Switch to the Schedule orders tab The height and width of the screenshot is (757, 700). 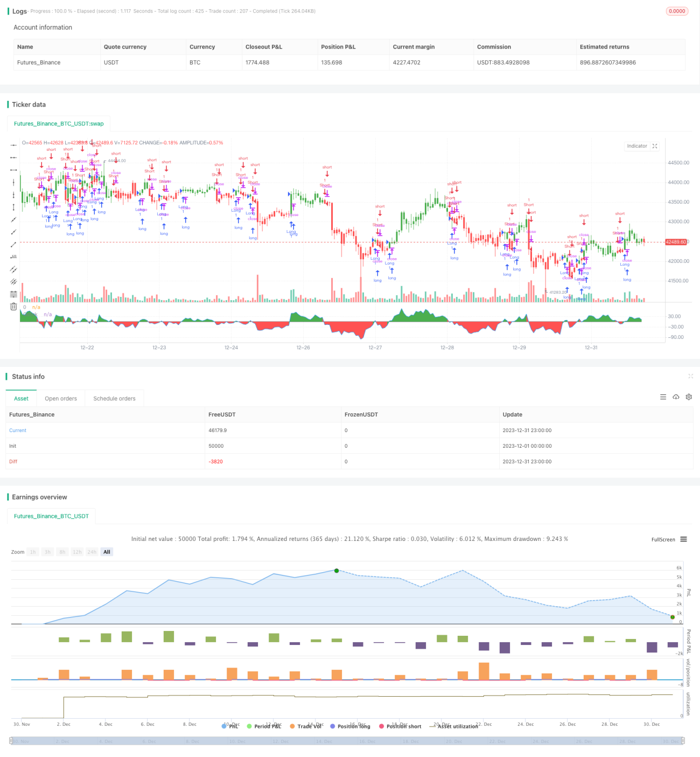(114, 399)
